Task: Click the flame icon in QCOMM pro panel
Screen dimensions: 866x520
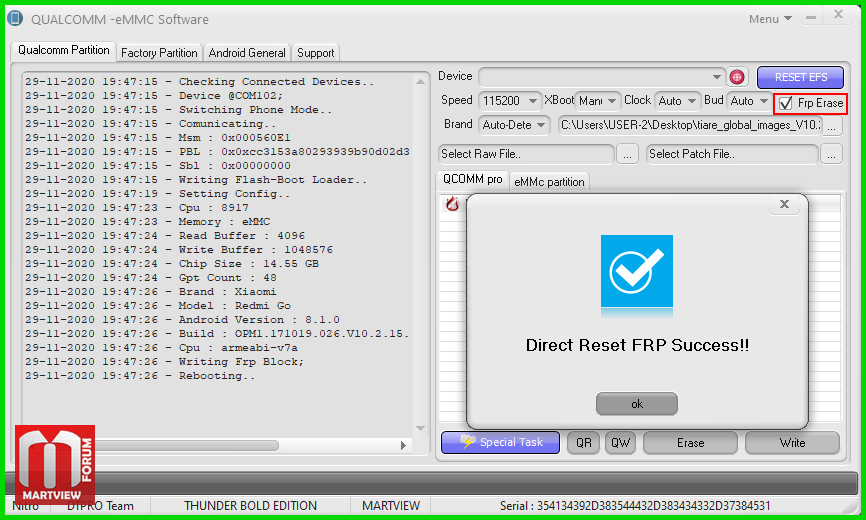Action: coord(452,204)
